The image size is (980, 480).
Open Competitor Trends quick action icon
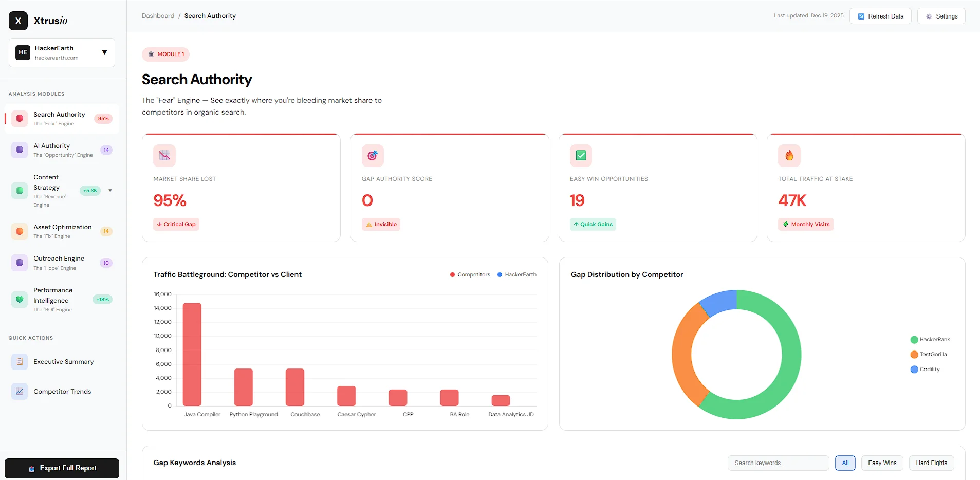20,391
